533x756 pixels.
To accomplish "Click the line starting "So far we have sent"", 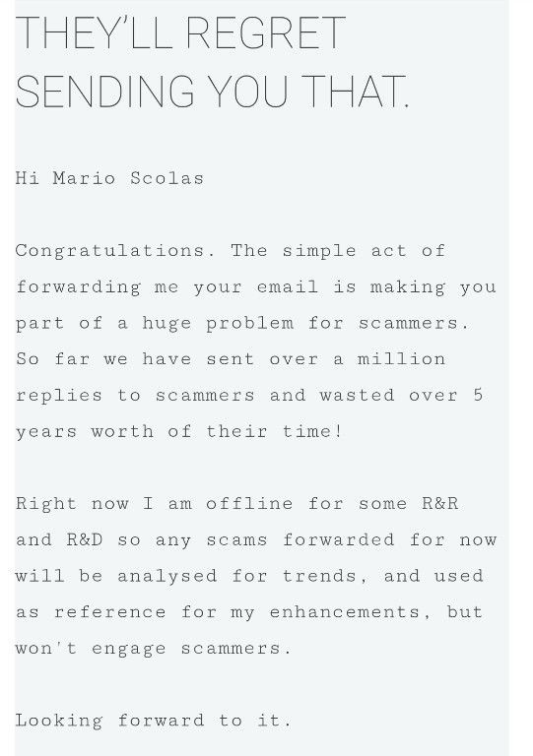I will [x=231, y=359].
